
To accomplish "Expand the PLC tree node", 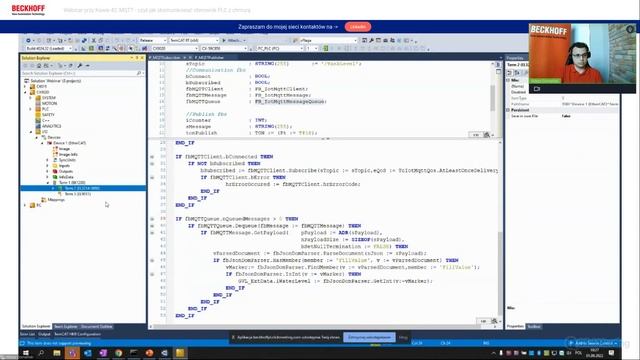I will click(31, 109).
